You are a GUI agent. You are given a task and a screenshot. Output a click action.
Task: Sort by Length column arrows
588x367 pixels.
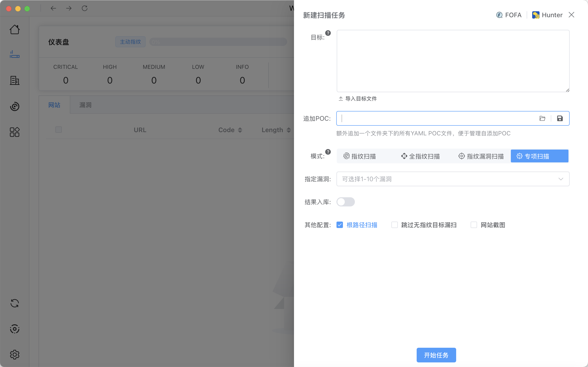(x=289, y=130)
